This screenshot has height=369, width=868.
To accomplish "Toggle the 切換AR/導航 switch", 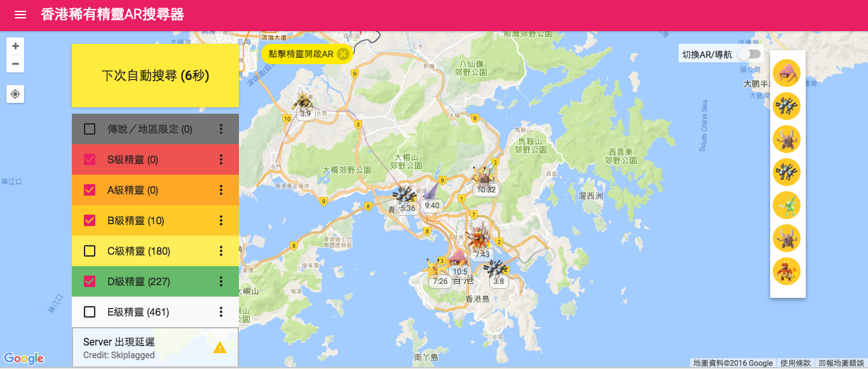I will [x=749, y=55].
